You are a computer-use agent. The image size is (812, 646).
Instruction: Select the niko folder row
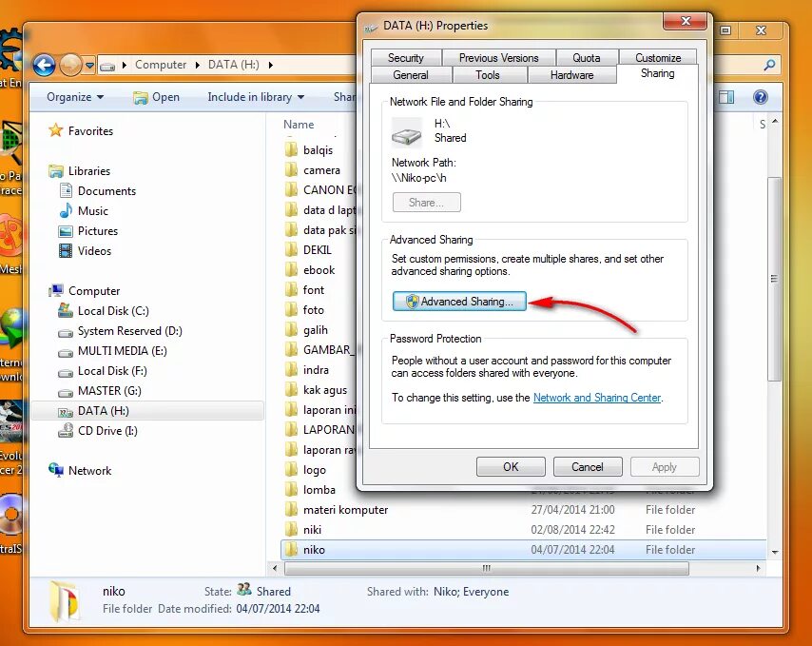pos(523,550)
